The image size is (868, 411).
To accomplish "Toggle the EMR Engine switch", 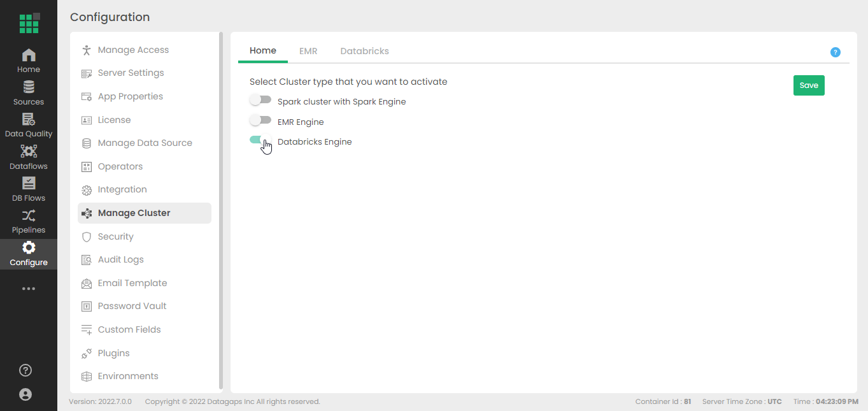I will (x=260, y=120).
